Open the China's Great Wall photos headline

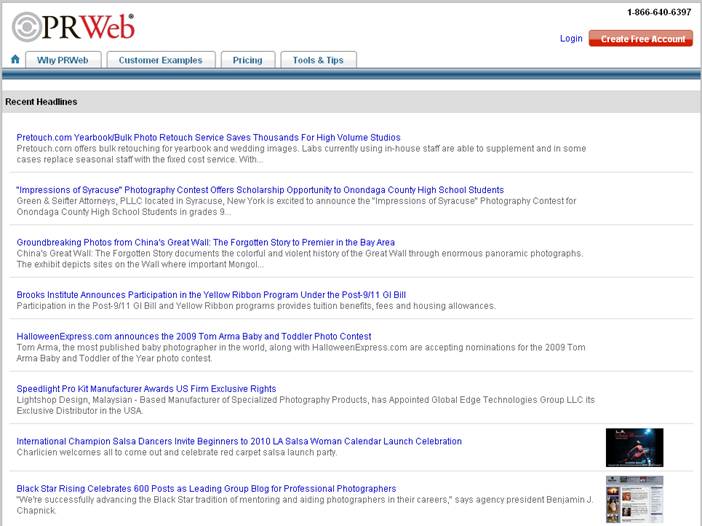click(x=205, y=242)
